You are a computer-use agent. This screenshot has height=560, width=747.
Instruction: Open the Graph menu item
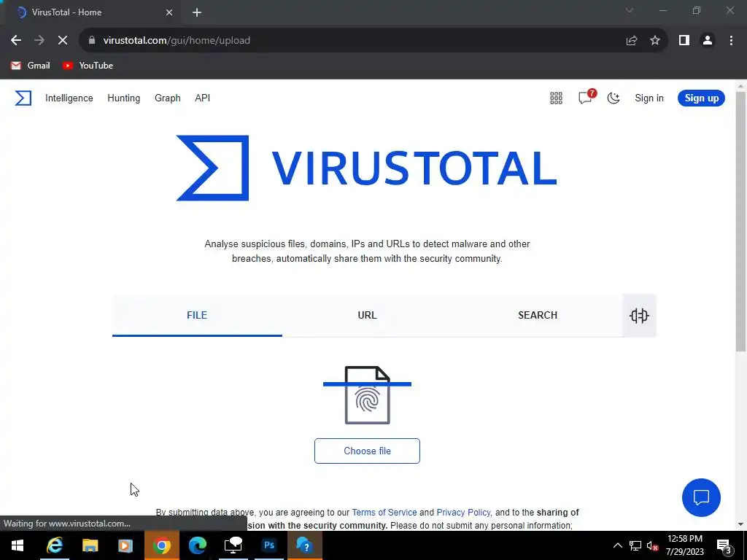[168, 98]
